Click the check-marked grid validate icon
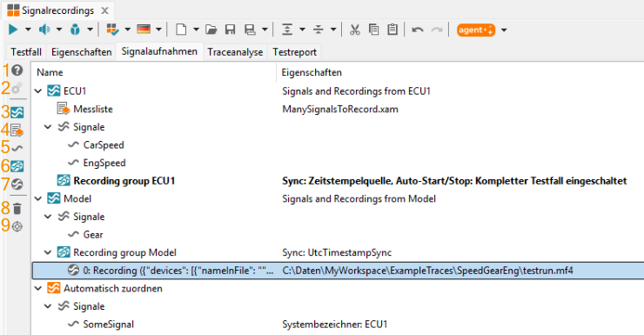 point(112,30)
